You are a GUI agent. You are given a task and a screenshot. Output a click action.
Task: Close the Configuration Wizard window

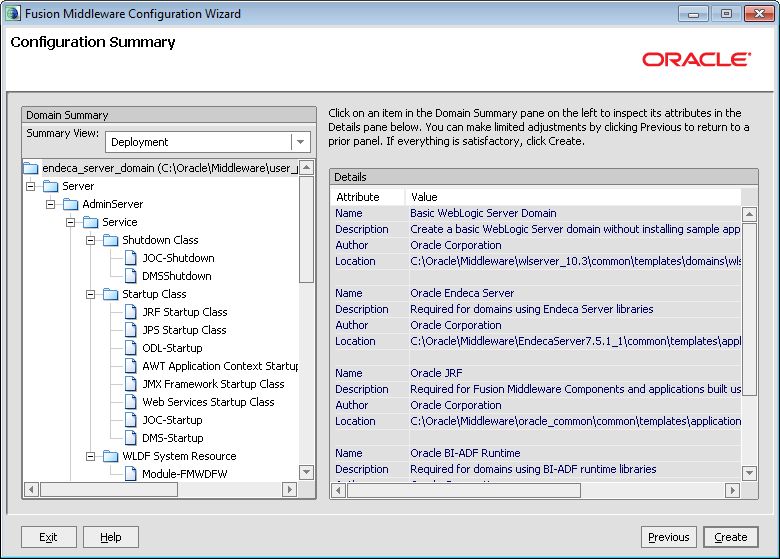click(759, 13)
